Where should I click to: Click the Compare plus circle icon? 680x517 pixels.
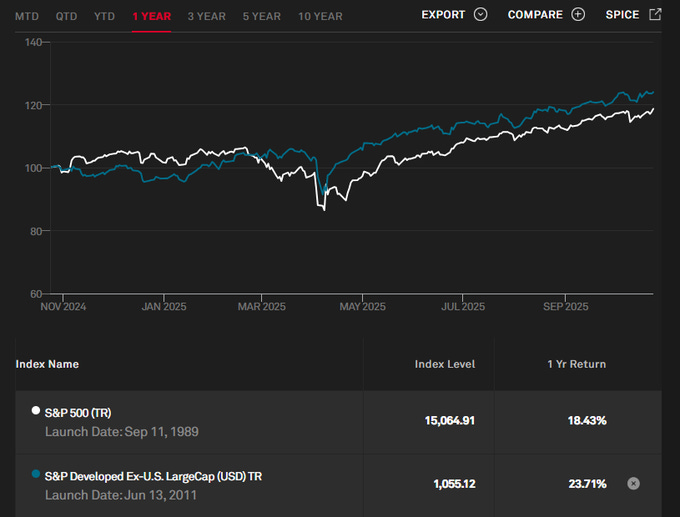pyautogui.click(x=578, y=14)
